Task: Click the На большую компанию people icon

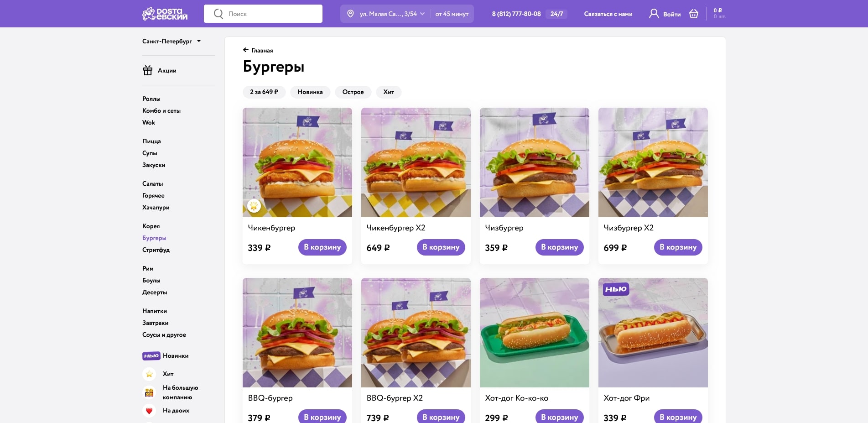Action: [149, 392]
